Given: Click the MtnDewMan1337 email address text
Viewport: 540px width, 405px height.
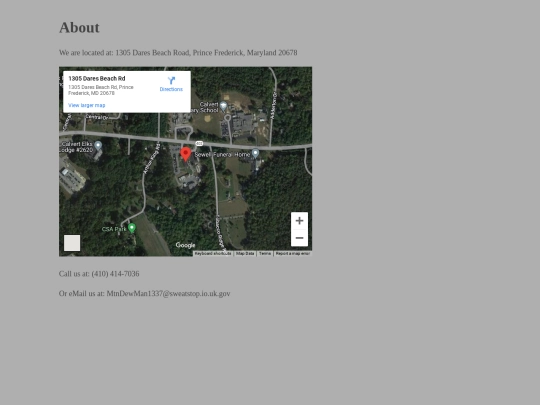Looking at the screenshot, I should [x=168, y=294].
